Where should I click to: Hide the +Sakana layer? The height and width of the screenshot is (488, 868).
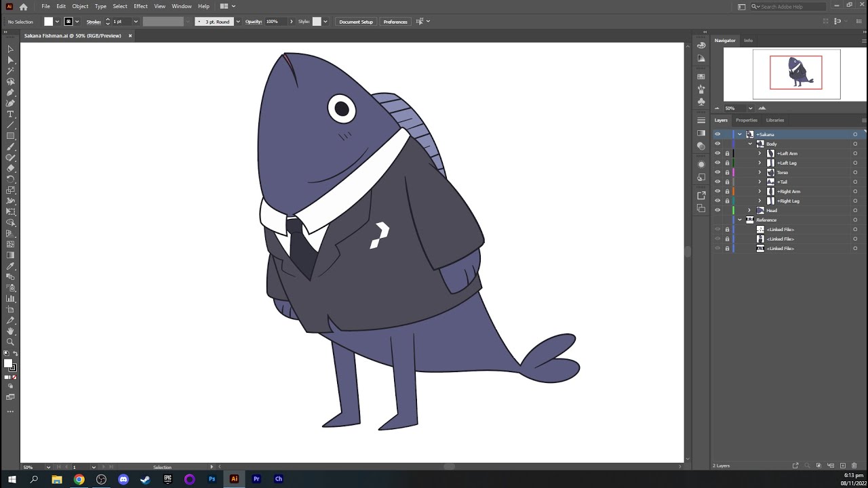click(717, 134)
